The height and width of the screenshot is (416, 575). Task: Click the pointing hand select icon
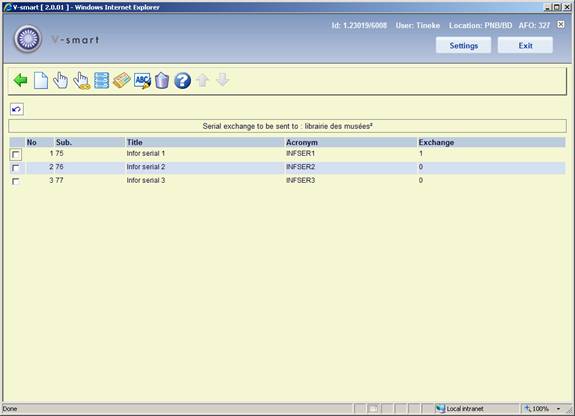(61, 80)
